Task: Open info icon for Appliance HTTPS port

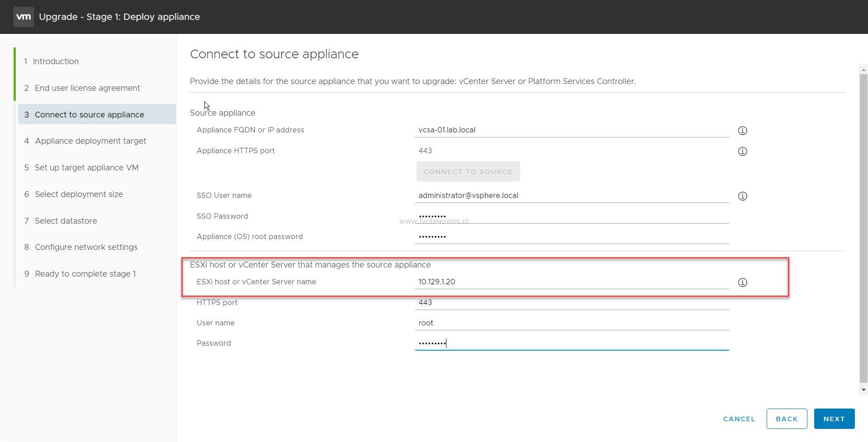Action: 742,151
